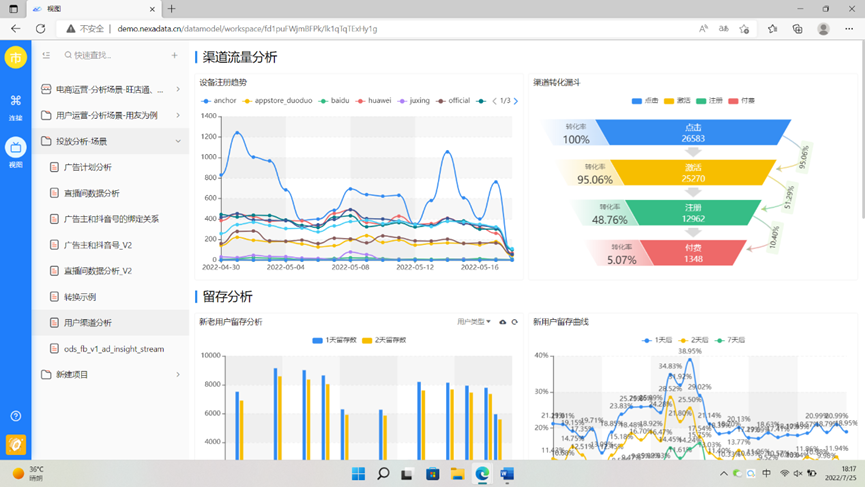Click the page vertical scrollbar
The height and width of the screenshot is (487, 865).
(x=862, y=130)
